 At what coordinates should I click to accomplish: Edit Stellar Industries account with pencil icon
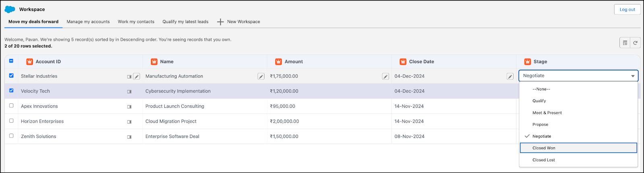click(x=136, y=76)
